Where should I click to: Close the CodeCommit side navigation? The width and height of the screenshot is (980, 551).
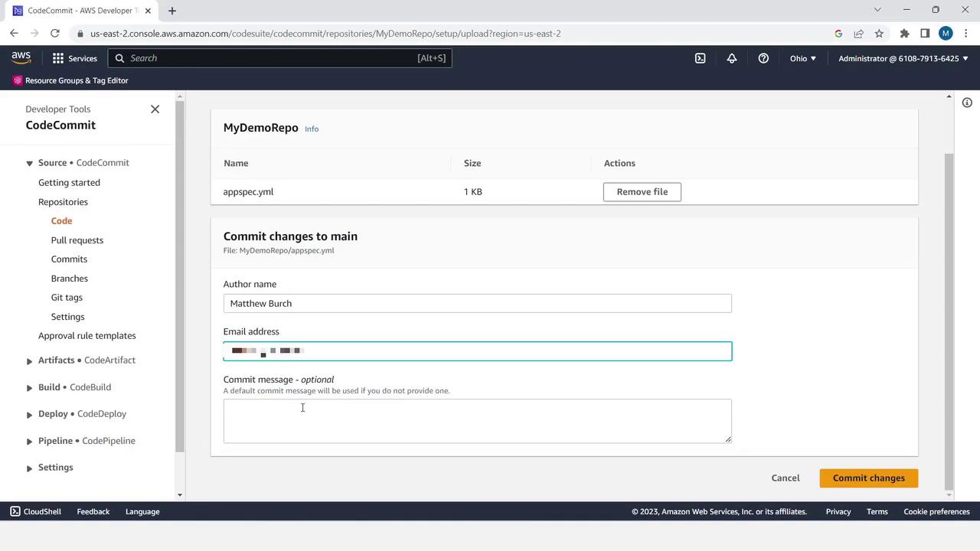click(x=155, y=109)
